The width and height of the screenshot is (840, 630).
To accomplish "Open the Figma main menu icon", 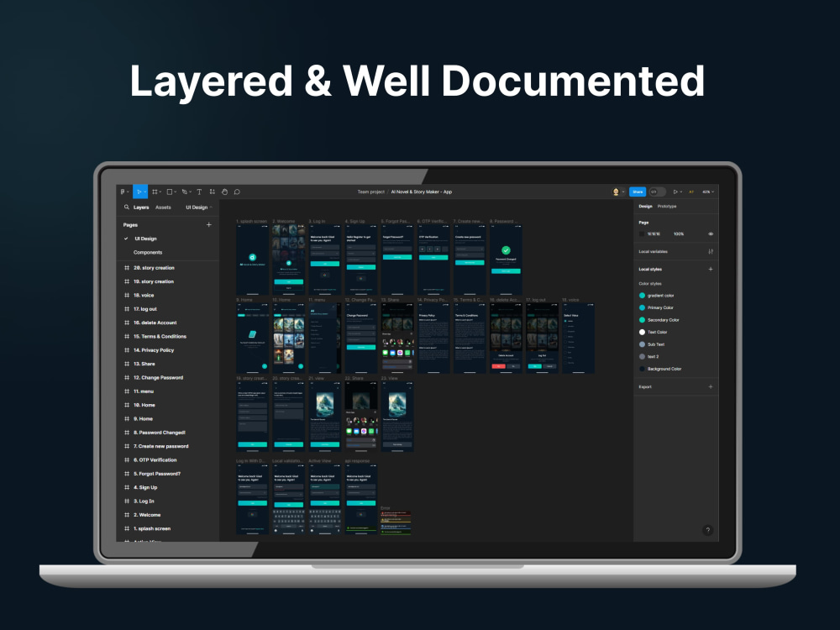I will click(123, 192).
